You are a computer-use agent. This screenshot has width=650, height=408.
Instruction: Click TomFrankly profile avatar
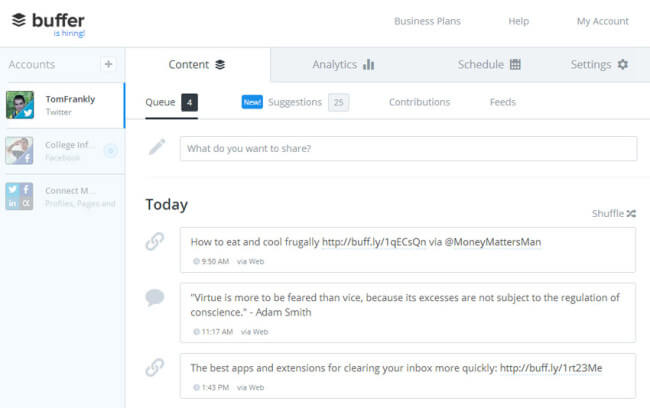(x=20, y=105)
